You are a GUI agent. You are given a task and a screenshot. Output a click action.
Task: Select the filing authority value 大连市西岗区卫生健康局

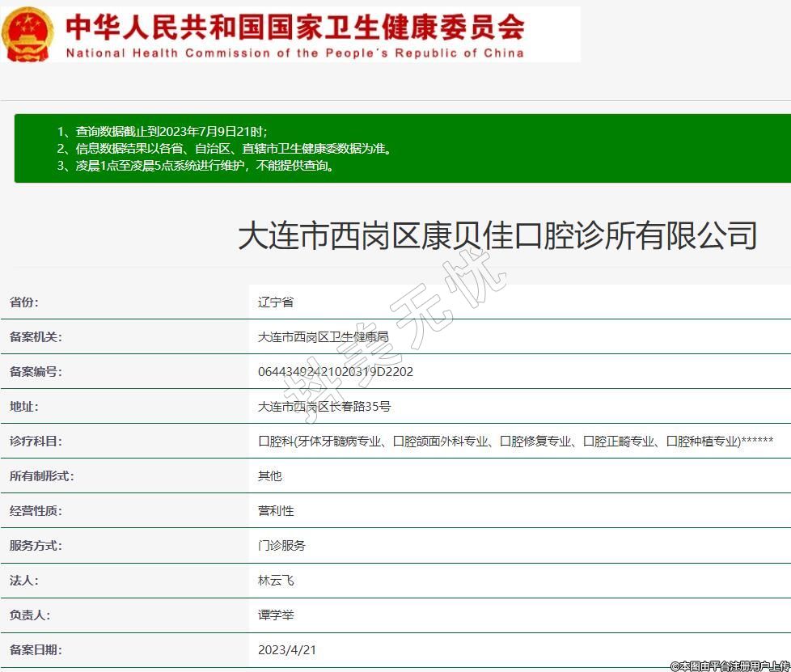(323, 337)
